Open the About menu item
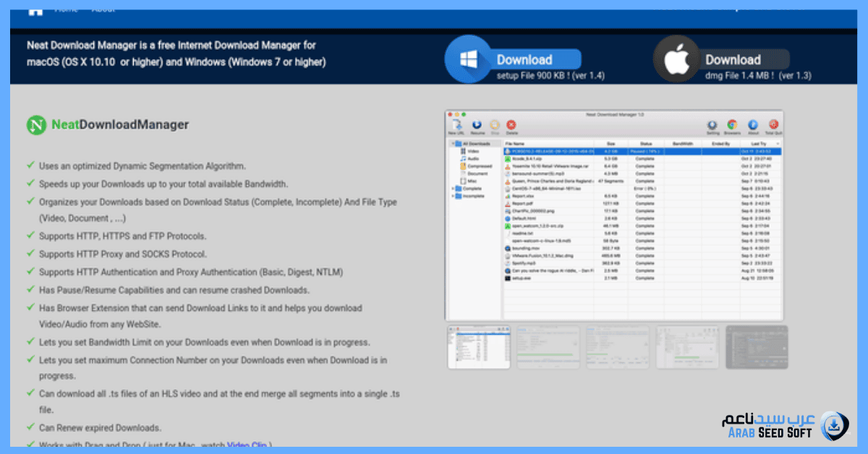 point(103,9)
